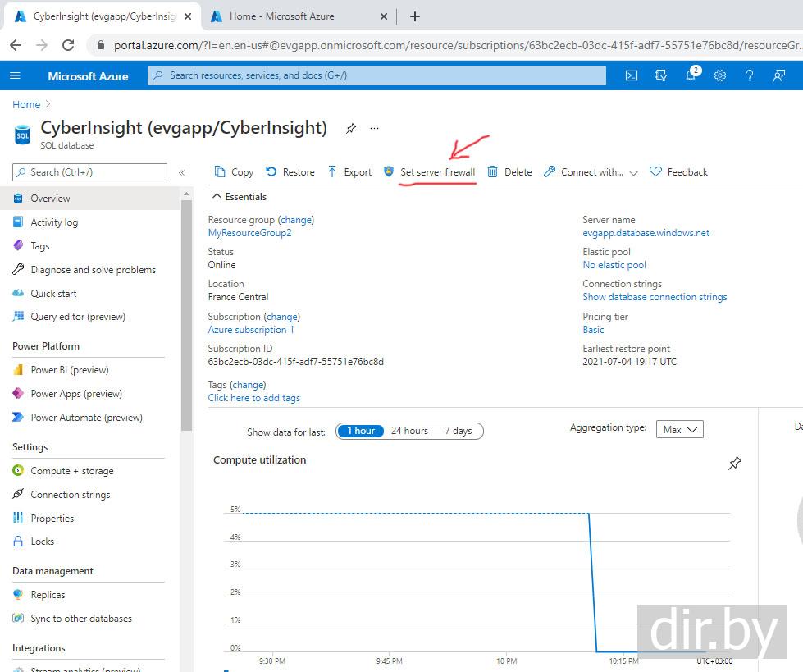
Task: Select the 1 hour time range
Action: (x=361, y=431)
